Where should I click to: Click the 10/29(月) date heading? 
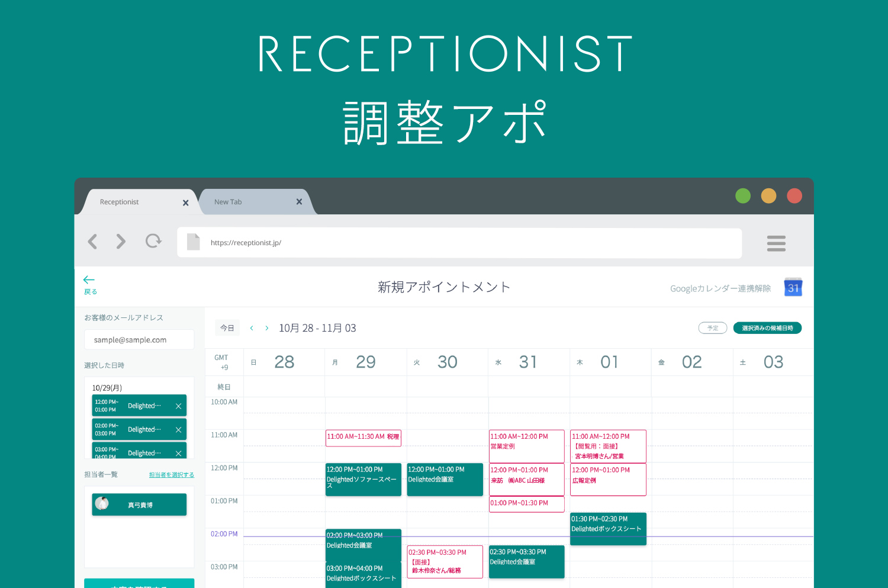coord(107,388)
